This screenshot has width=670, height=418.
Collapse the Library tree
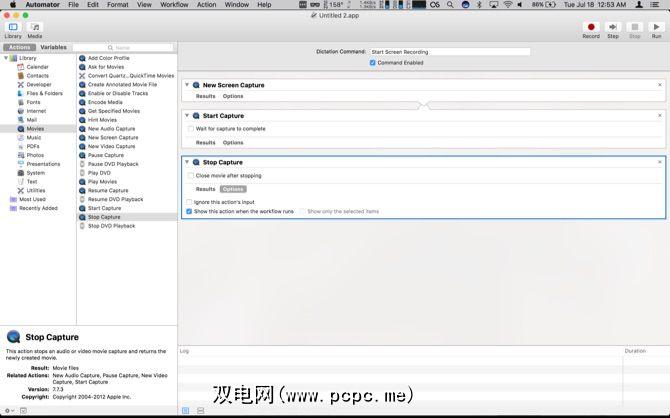point(6,58)
